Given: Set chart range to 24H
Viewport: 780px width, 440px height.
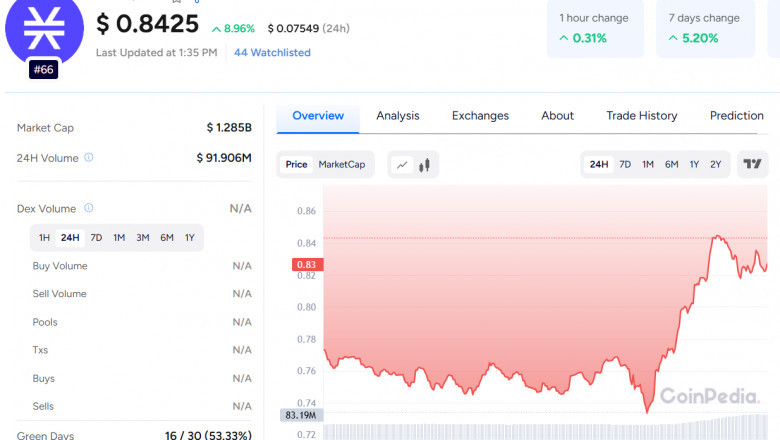Looking at the screenshot, I should pyautogui.click(x=599, y=165).
